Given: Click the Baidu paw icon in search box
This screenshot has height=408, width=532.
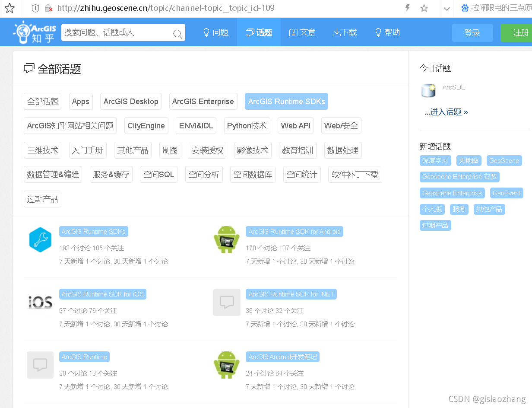Looking at the screenshot, I should point(465,8).
